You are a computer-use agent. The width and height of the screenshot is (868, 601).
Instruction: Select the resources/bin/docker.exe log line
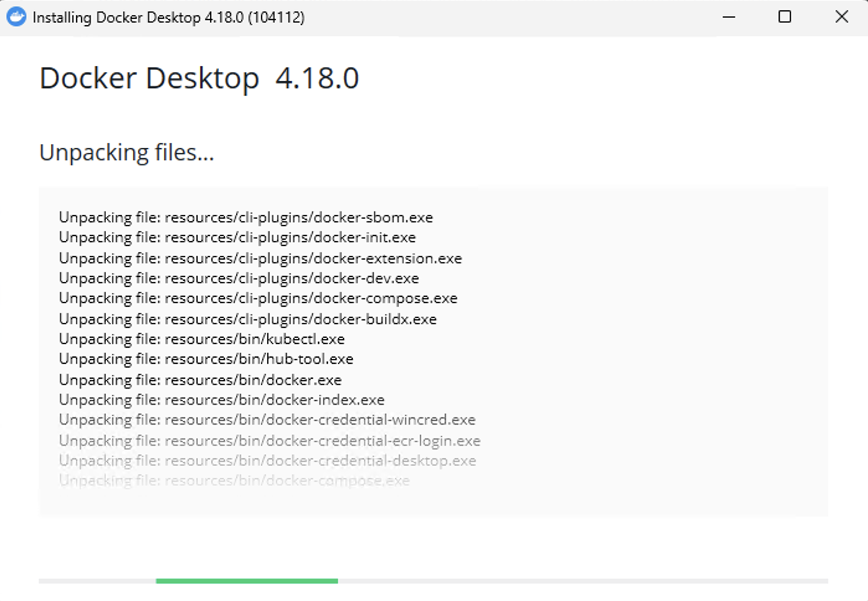pos(200,379)
